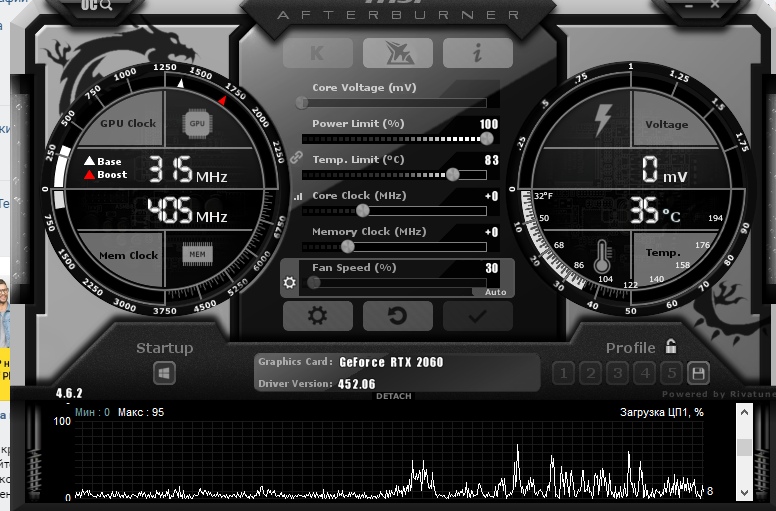Click the Мин : 0 graph label
This screenshot has width=776, height=511.
[x=93, y=412]
